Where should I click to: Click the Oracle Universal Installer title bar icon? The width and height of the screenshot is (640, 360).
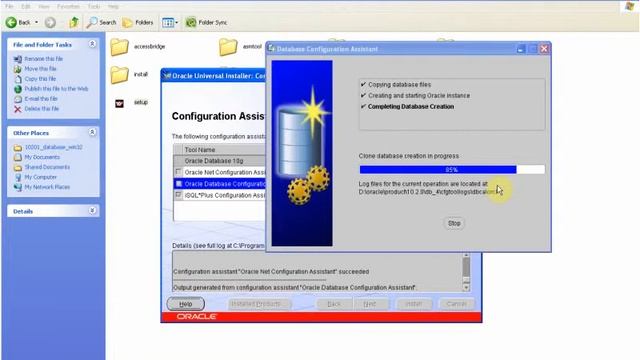click(167, 76)
